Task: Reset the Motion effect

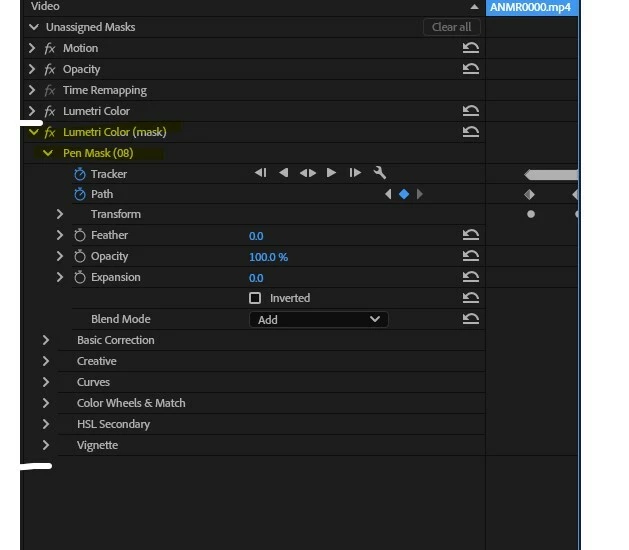Action: pos(471,48)
